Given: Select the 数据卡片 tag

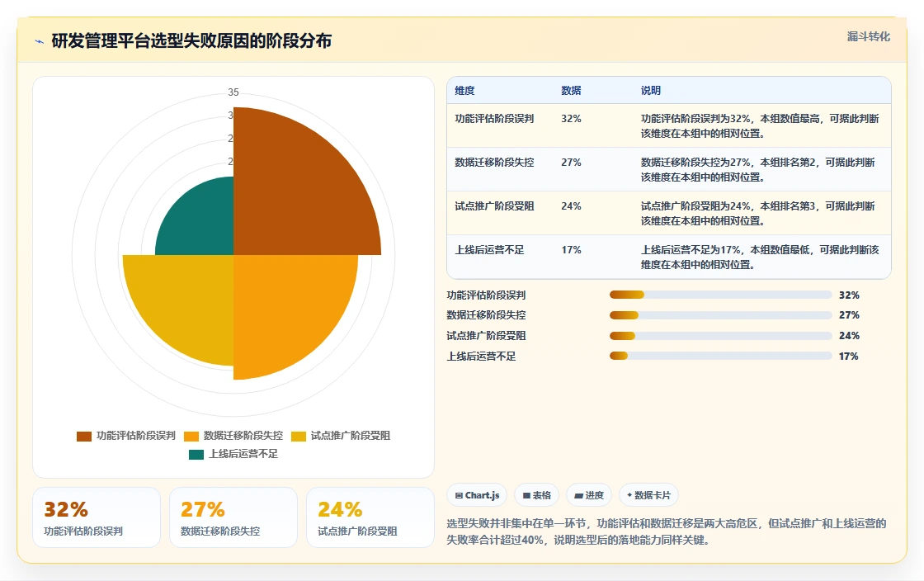Looking at the screenshot, I should coord(648,495).
